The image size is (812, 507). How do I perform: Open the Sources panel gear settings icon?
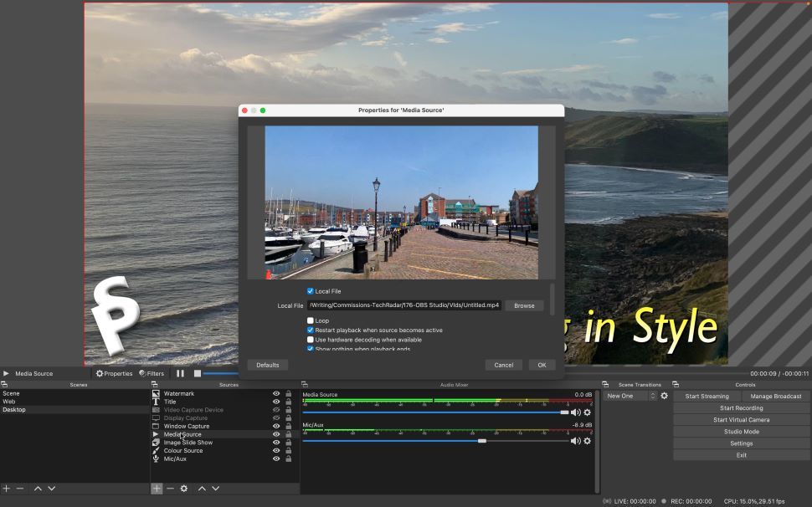pyautogui.click(x=183, y=488)
